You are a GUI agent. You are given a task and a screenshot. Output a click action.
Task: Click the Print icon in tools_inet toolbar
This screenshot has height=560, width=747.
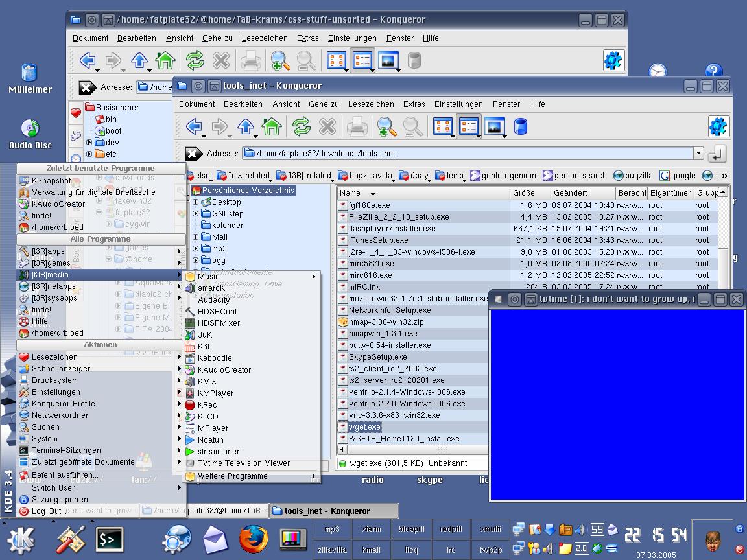[x=357, y=126]
